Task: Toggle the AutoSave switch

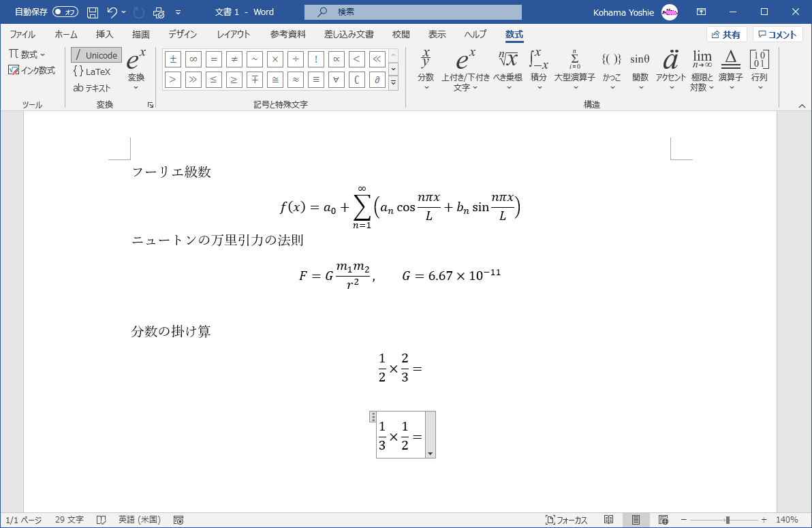Action: tap(65, 12)
